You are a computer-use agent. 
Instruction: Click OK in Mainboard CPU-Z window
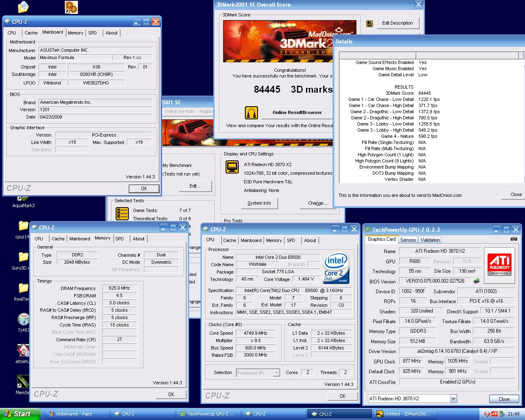(144, 189)
